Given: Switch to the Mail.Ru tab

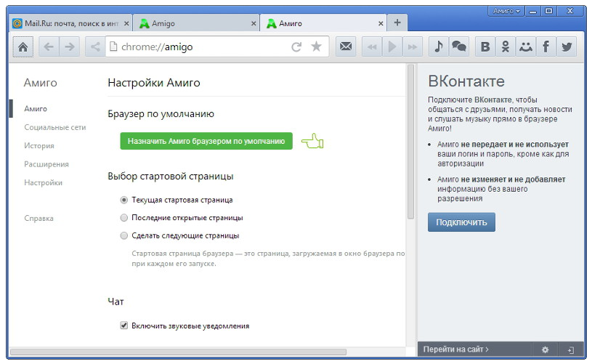Looking at the screenshot, I should click(70, 23).
